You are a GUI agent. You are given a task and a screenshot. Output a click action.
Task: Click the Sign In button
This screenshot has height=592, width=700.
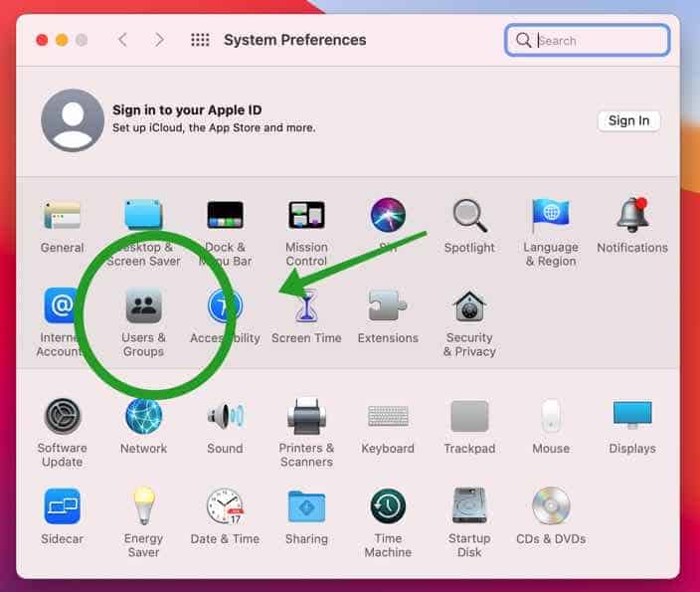(x=628, y=120)
